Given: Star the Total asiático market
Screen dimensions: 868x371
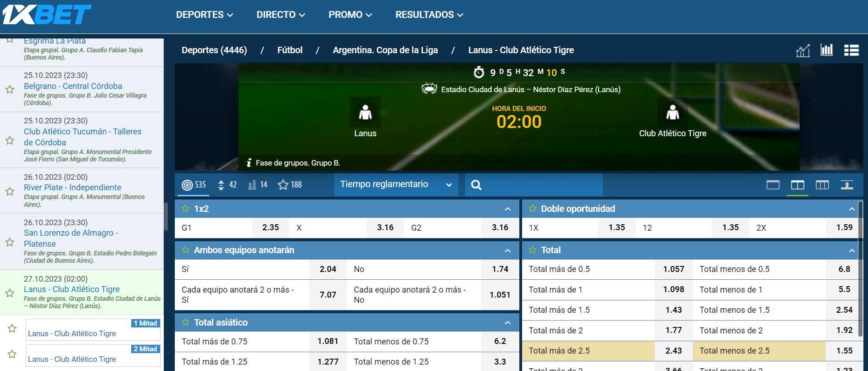Looking at the screenshot, I should click(x=185, y=322).
